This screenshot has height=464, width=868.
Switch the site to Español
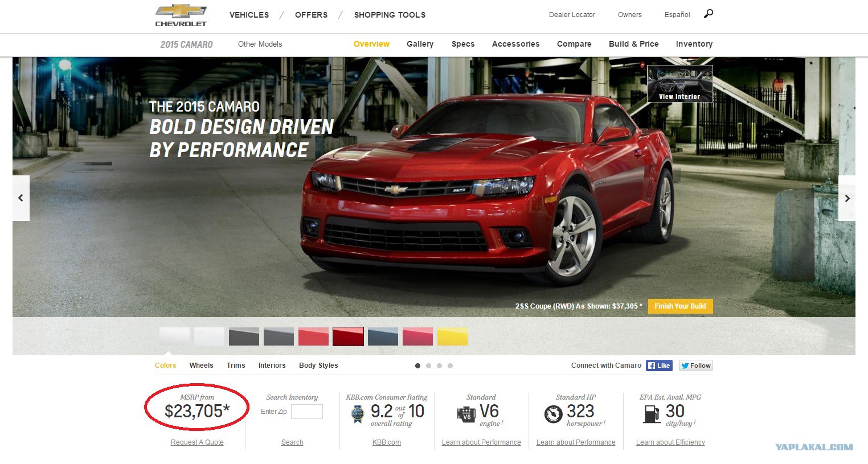677,15
